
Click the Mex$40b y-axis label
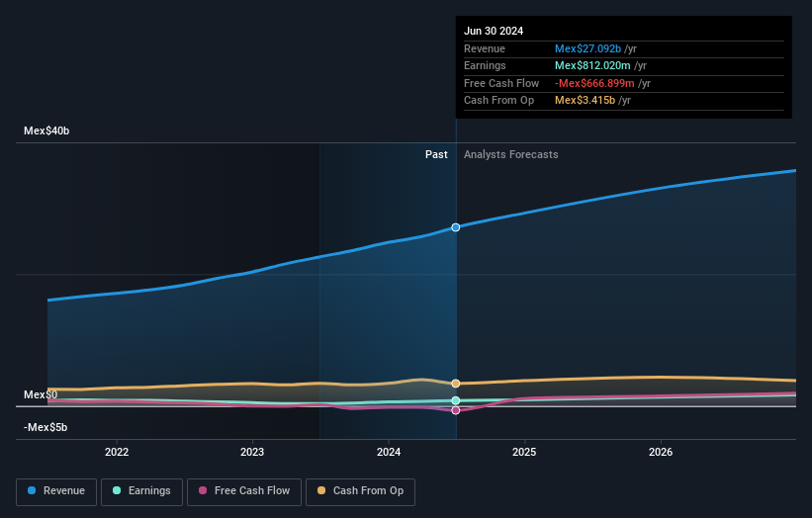(46, 130)
